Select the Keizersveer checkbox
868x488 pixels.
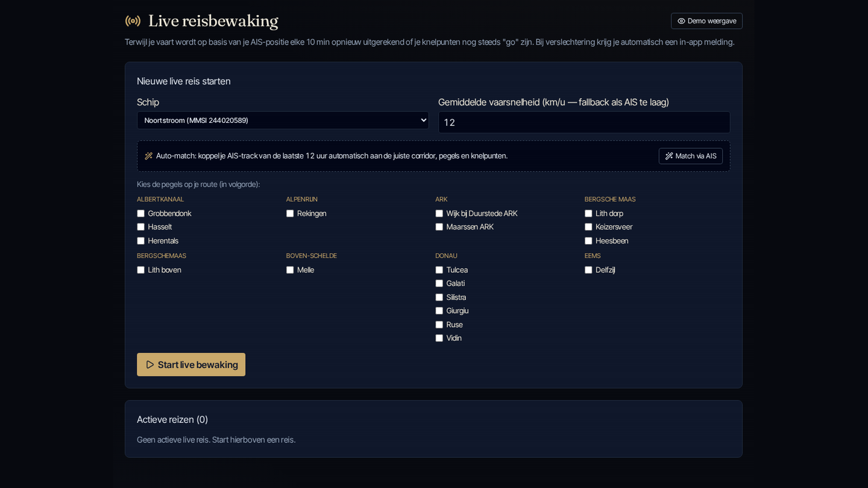(588, 227)
